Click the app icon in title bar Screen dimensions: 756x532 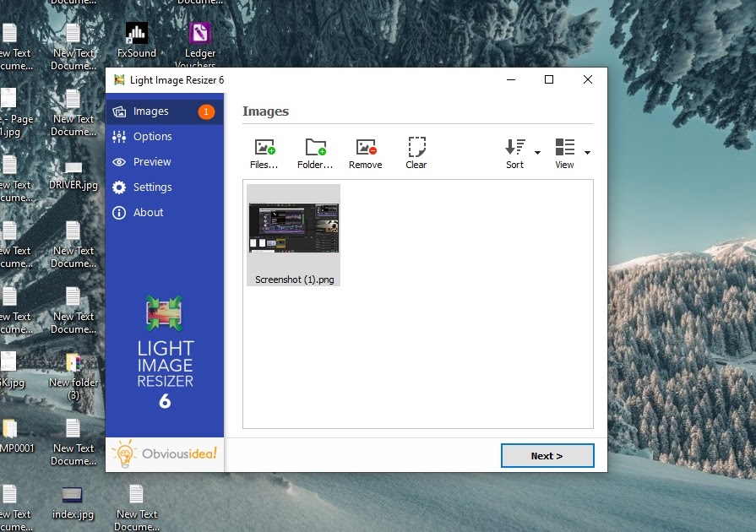coord(119,80)
